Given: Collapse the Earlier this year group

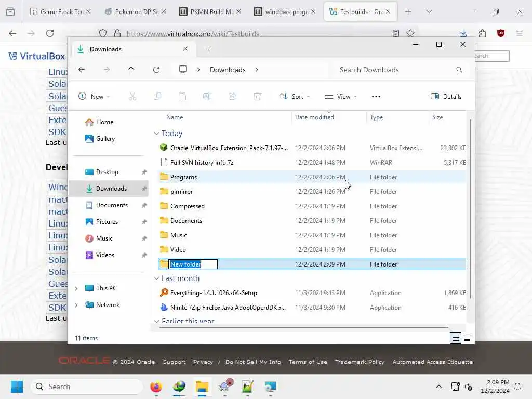Looking at the screenshot, I should [x=156, y=321].
